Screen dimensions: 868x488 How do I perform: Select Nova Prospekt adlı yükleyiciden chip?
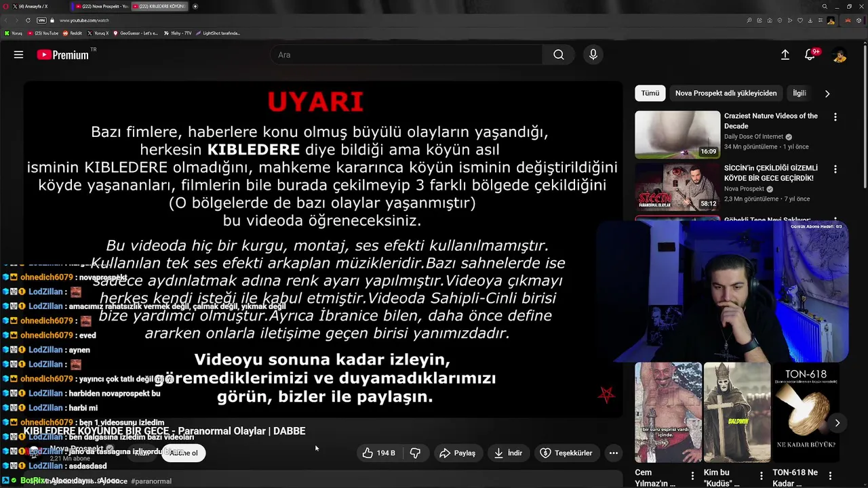click(x=726, y=93)
